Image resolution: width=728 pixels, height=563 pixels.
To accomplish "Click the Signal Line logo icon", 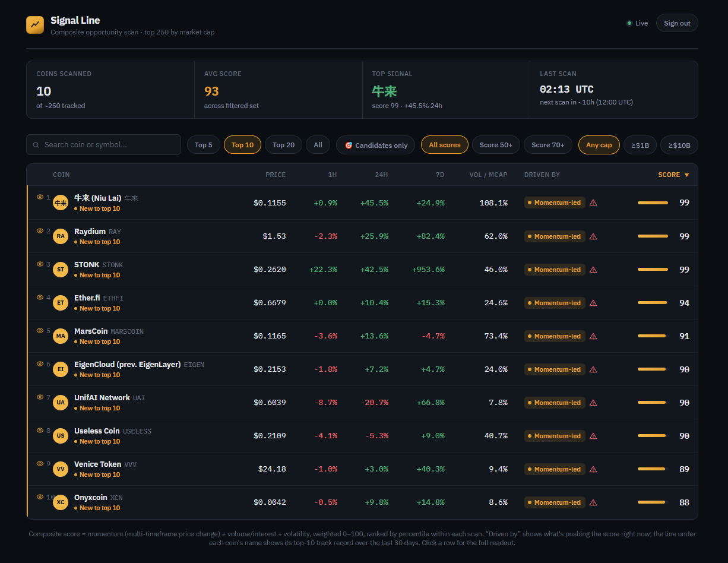I will pos(35,25).
